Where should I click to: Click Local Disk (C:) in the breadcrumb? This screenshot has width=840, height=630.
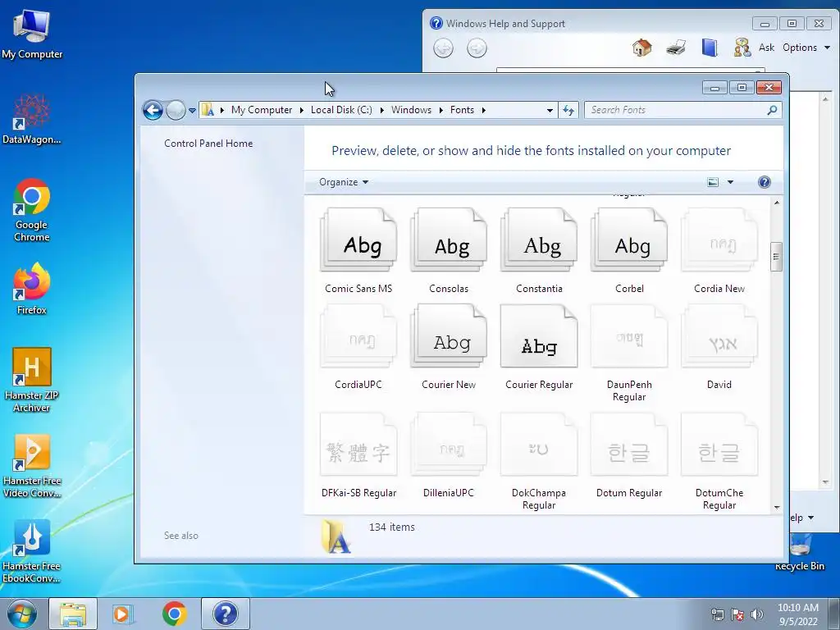coord(341,110)
